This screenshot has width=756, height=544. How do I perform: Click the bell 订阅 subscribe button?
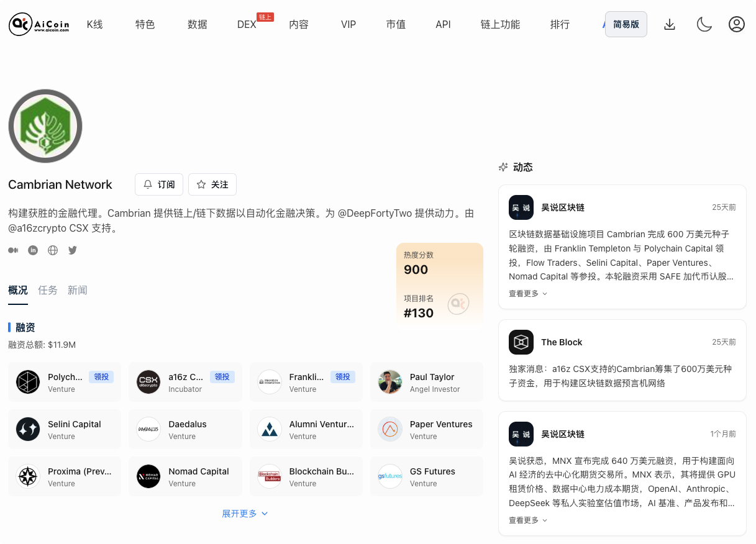click(x=159, y=184)
